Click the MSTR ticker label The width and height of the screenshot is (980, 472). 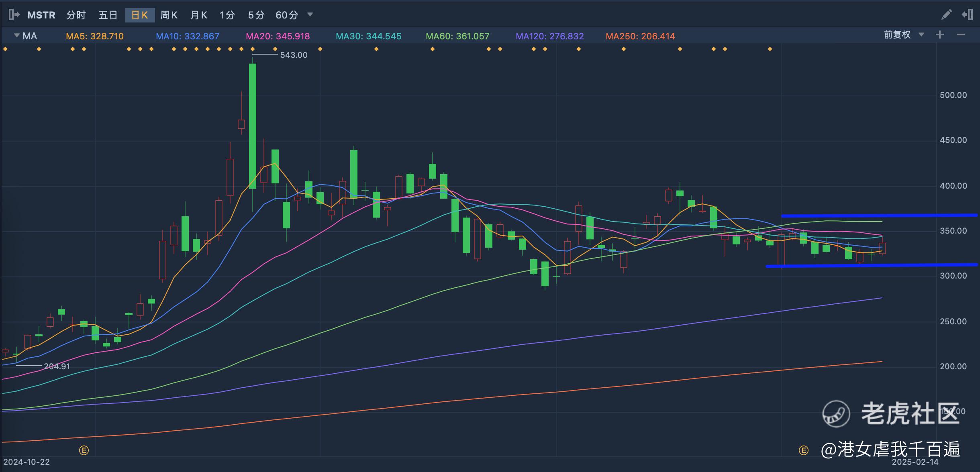41,15
